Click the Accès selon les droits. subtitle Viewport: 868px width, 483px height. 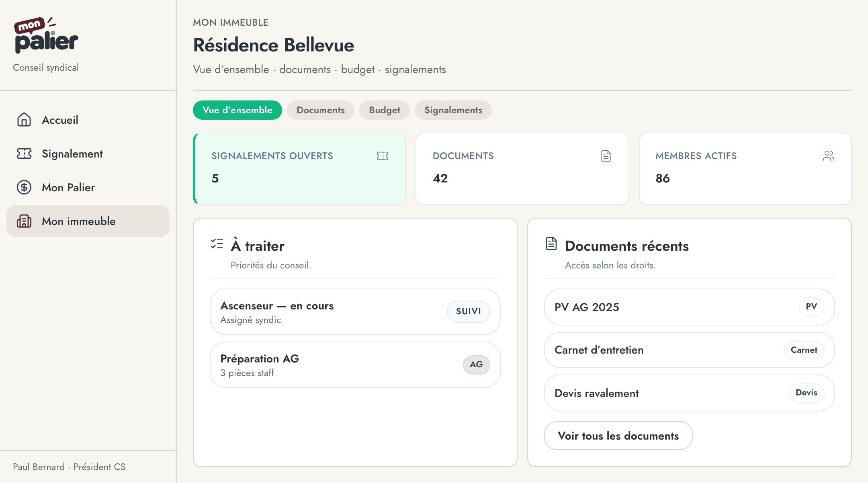click(x=610, y=265)
